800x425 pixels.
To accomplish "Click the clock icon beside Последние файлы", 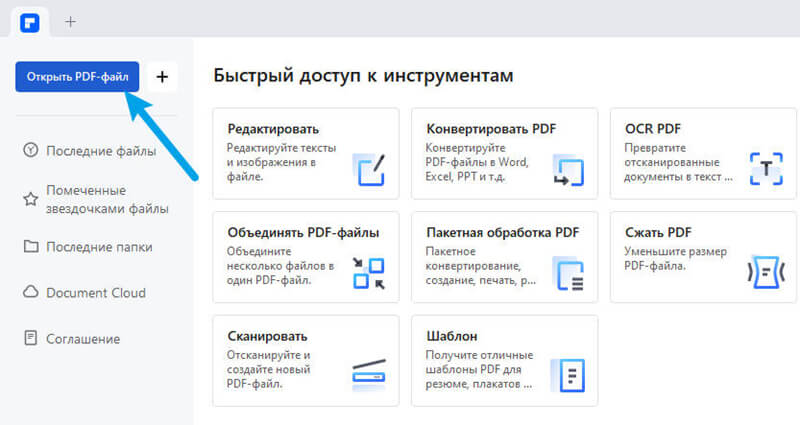I will tap(30, 151).
